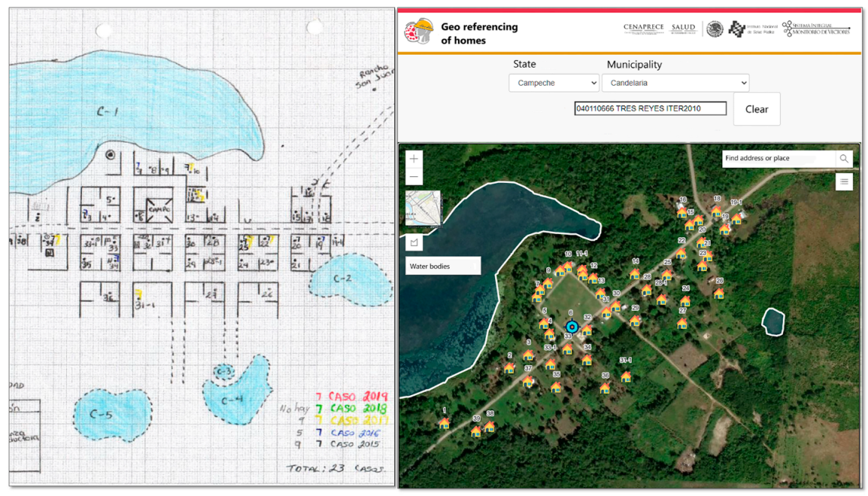This screenshot has width=868, height=496.
Task: Select the blue target location marker
Action: point(572,327)
